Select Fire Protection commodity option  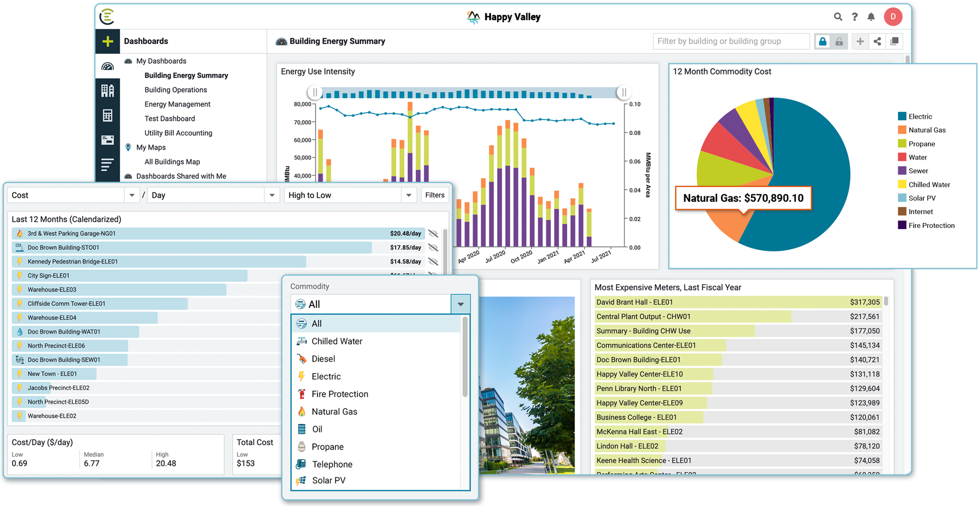(376, 394)
